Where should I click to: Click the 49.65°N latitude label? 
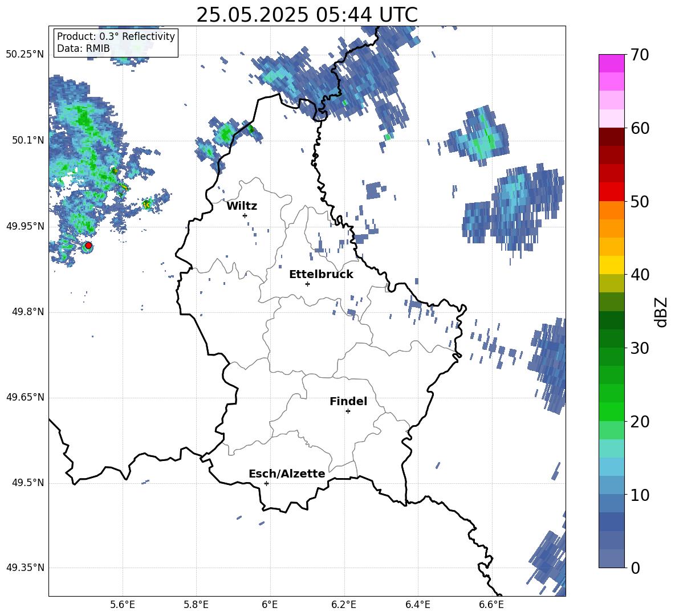[x=25, y=397]
